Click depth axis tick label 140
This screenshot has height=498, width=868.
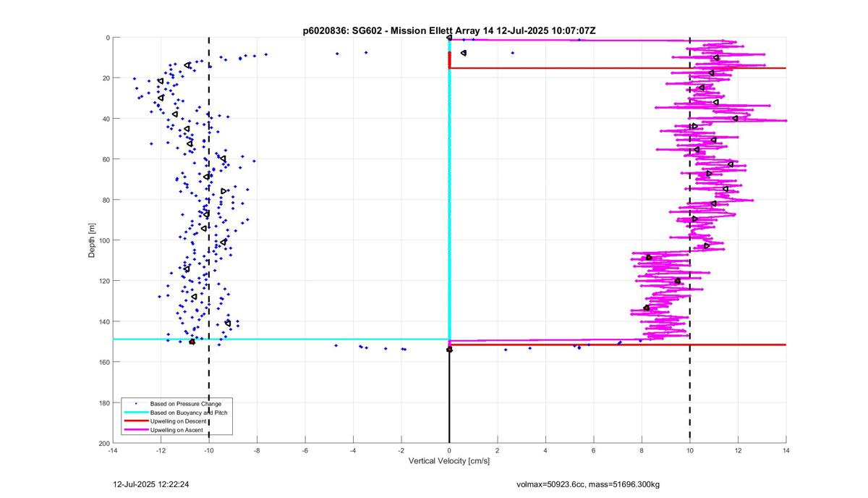103,321
